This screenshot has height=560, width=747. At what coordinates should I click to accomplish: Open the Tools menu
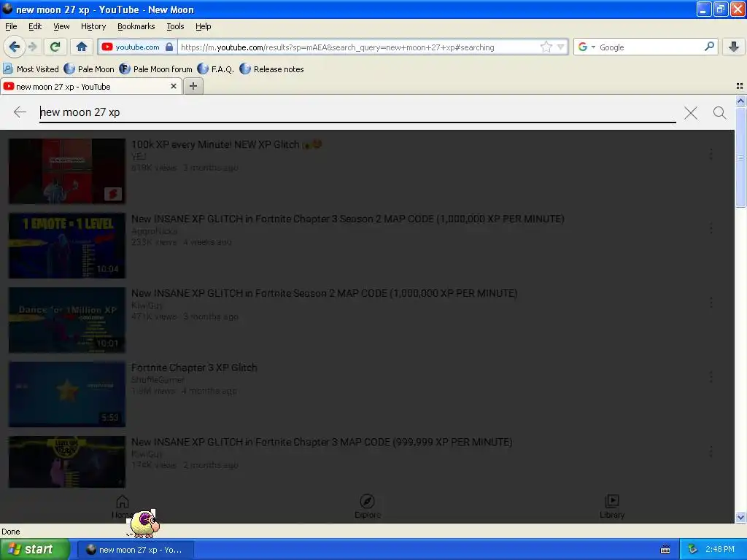click(x=175, y=26)
